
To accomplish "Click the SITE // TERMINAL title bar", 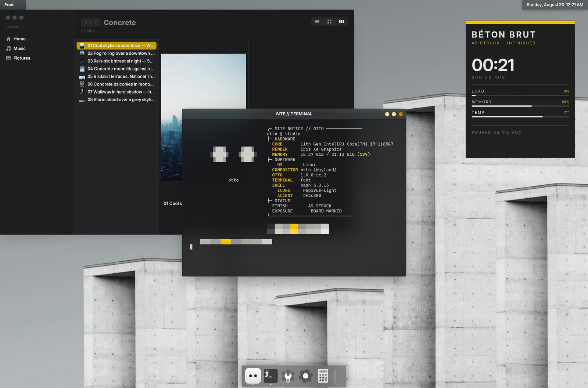I will 294,114.
